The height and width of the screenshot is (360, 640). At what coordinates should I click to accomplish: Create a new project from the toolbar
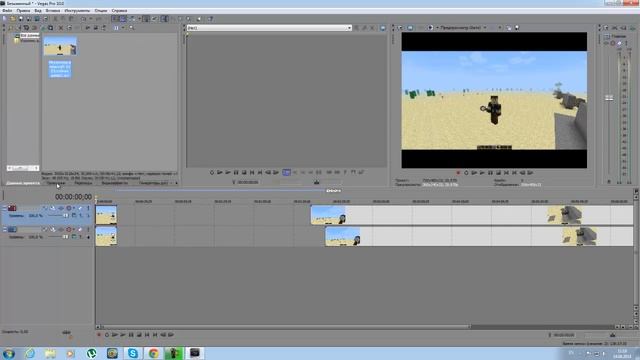(4, 19)
